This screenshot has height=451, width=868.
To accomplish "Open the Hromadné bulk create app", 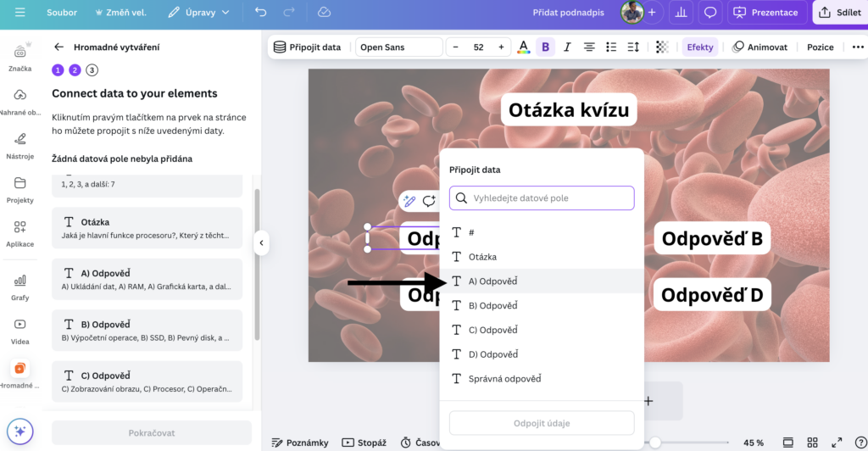I will (x=20, y=374).
